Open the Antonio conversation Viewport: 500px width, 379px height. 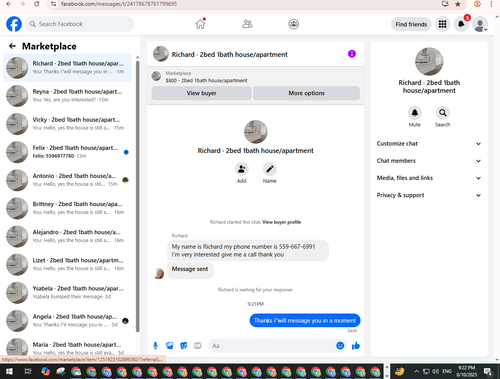click(67, 180)
